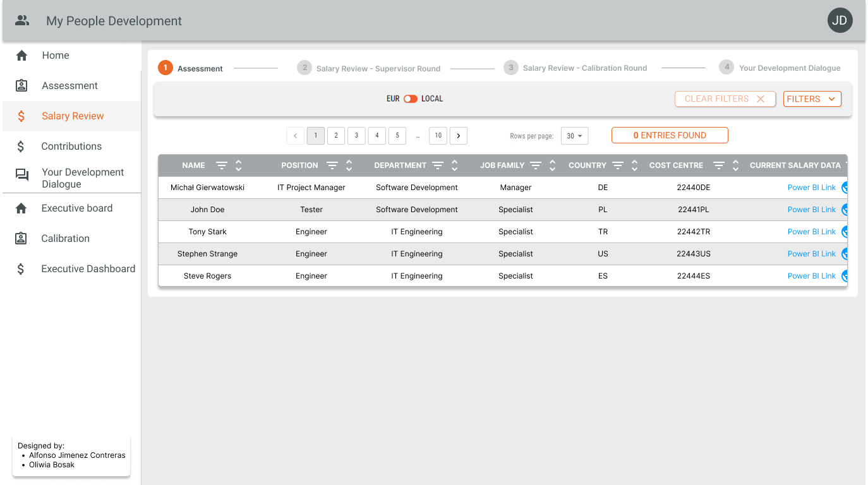
Task: Click Software Development in John Doe's row
Action: click(x=417, y=210)
